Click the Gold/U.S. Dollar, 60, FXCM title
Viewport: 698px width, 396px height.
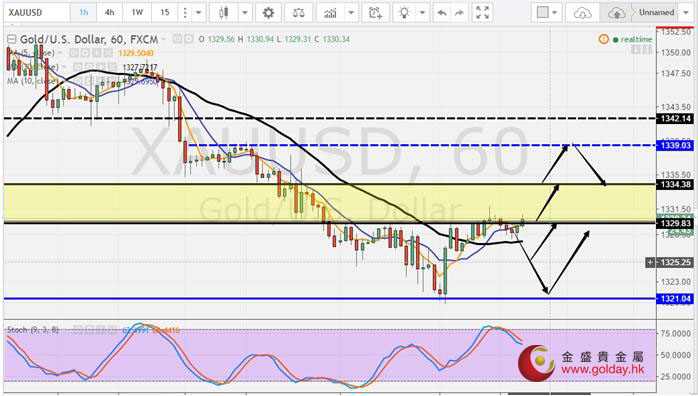click(89, 39)
